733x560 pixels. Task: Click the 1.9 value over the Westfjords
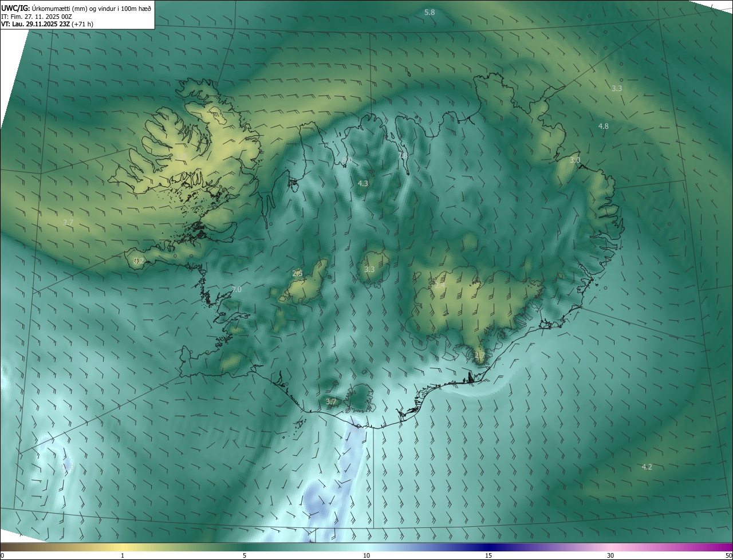coord(181,156)
